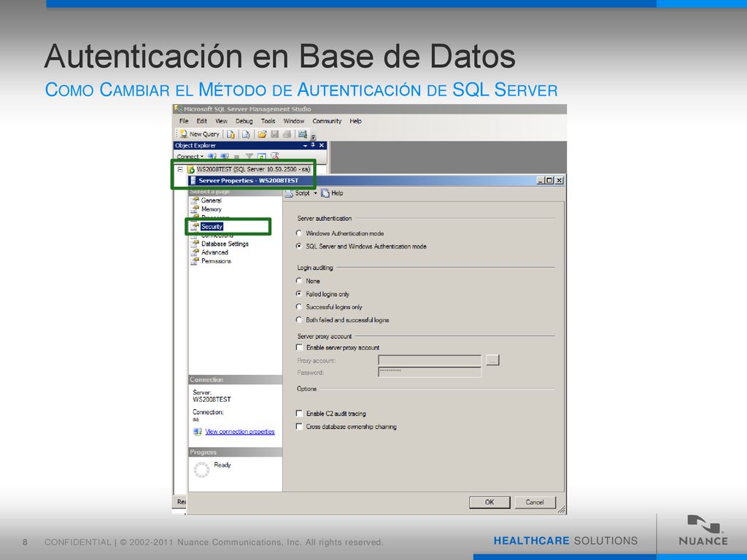Click the proxy Password input field

(430, 372)
